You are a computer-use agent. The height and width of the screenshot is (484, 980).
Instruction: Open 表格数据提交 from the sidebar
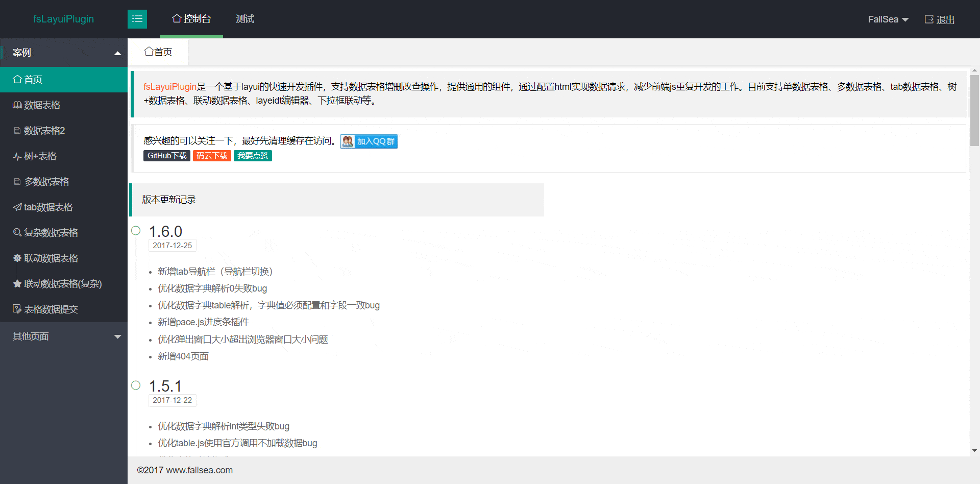[64, 309]
